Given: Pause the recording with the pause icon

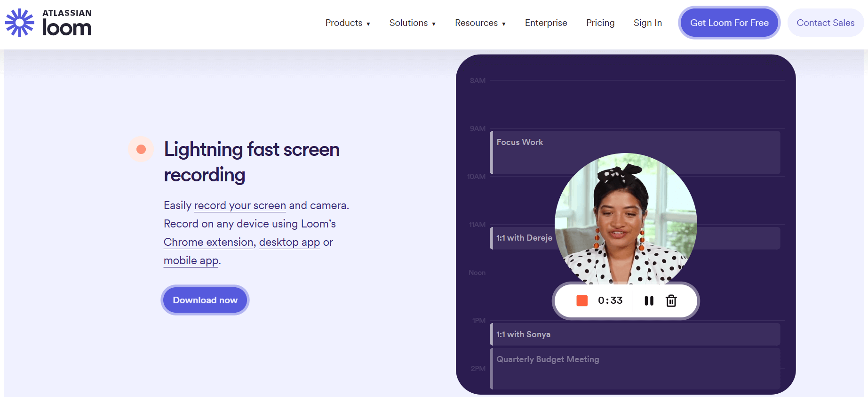Looking at the screenshot, I should tap(649, 300).
